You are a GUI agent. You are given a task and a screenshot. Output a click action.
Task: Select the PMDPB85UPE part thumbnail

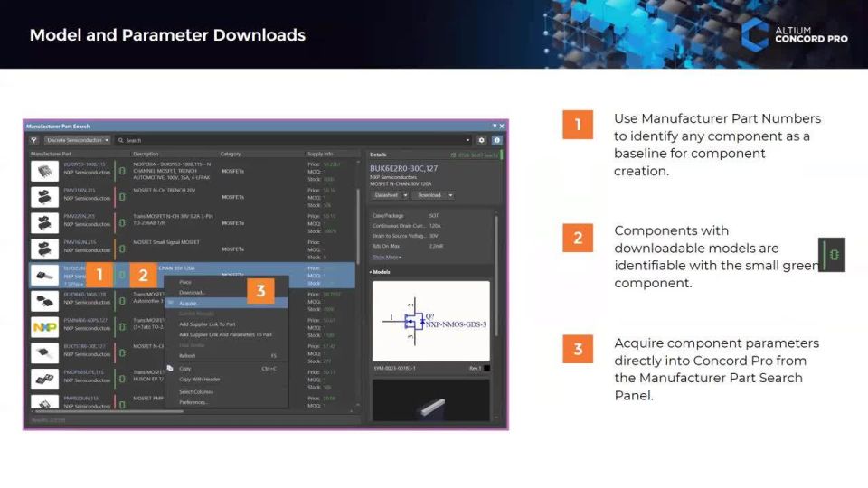(44, 380)
